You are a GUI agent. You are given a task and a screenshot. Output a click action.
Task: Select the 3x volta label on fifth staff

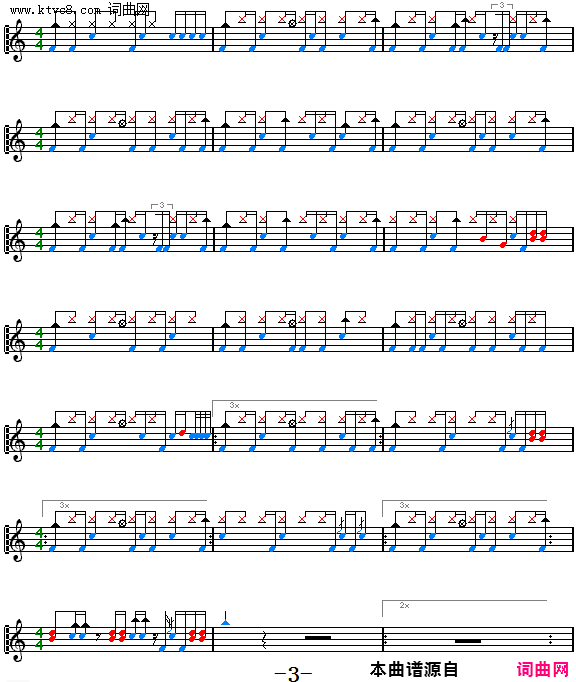pyautogui.click(x=234, y=405)
